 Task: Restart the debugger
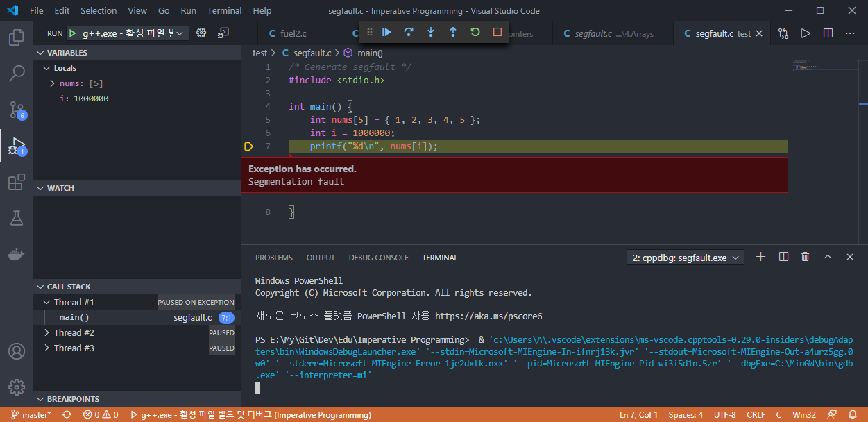coord(475,32)
